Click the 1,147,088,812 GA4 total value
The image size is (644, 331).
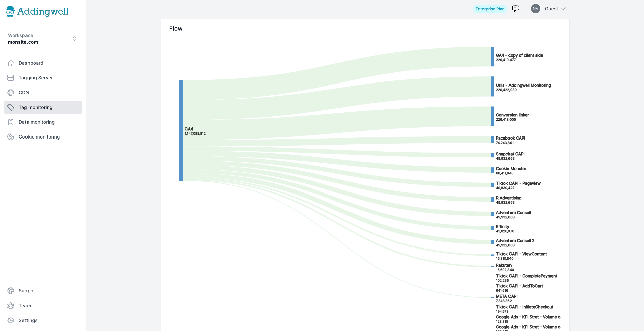[195, 134]
